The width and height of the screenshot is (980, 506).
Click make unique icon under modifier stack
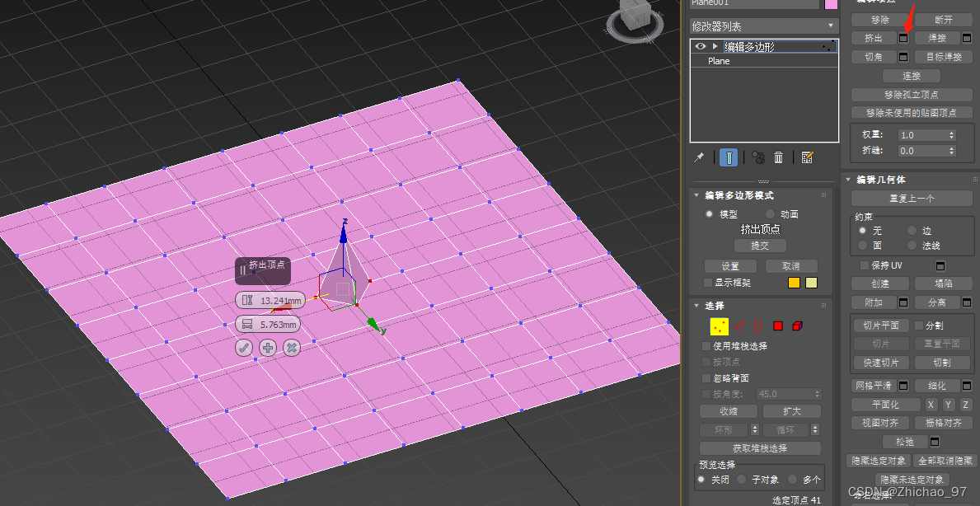pos(758,157)
